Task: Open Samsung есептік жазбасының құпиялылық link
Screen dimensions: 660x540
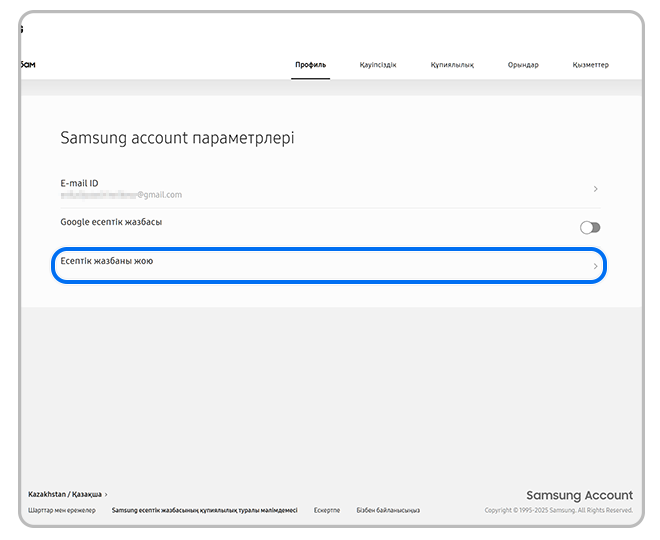Action: (205, 510)
